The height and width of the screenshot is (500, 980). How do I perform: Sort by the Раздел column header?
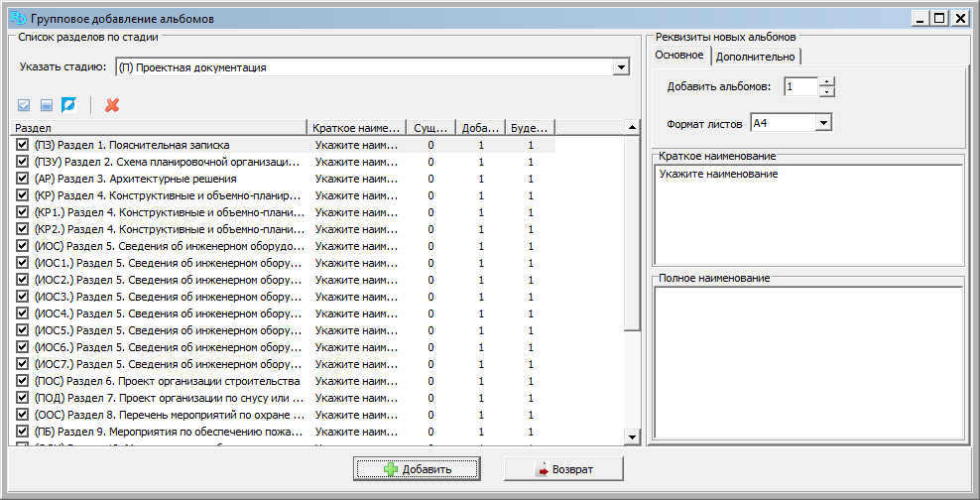point(160,128)
